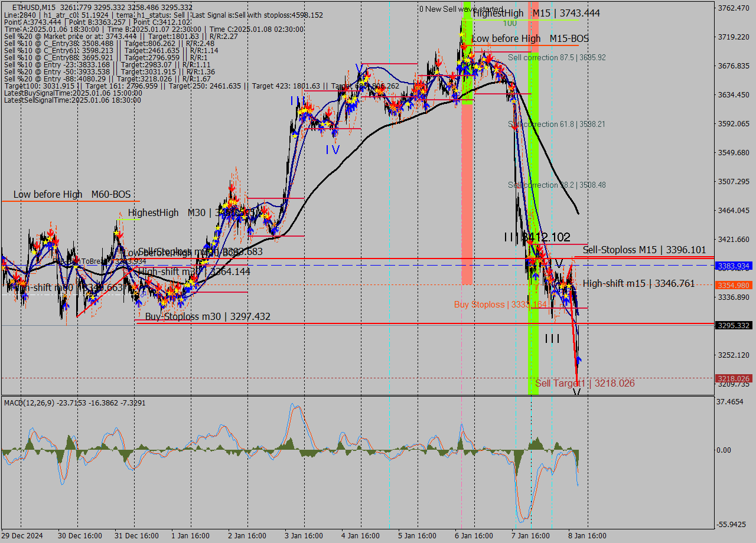756x543 pixels.
Task: Click the black 3295.332 current price tag
Action: tap(734, 325)
